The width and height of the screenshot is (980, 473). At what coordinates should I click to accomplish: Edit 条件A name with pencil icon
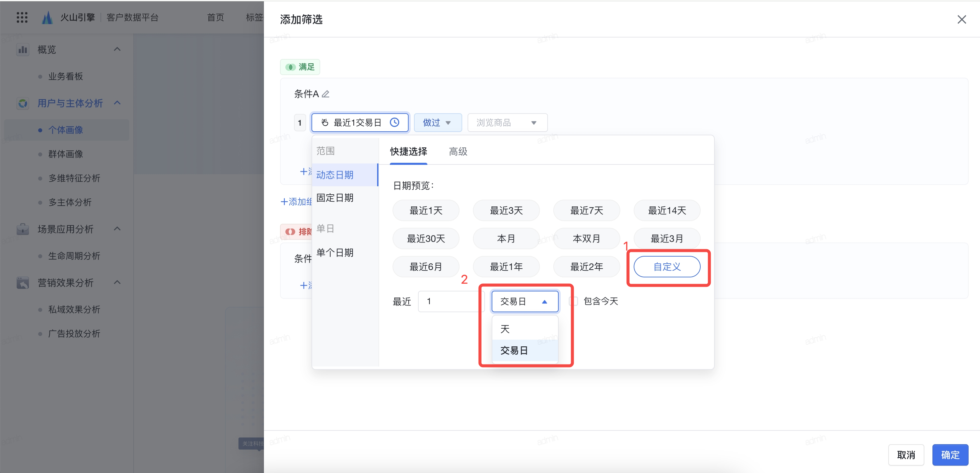(326, 93)
